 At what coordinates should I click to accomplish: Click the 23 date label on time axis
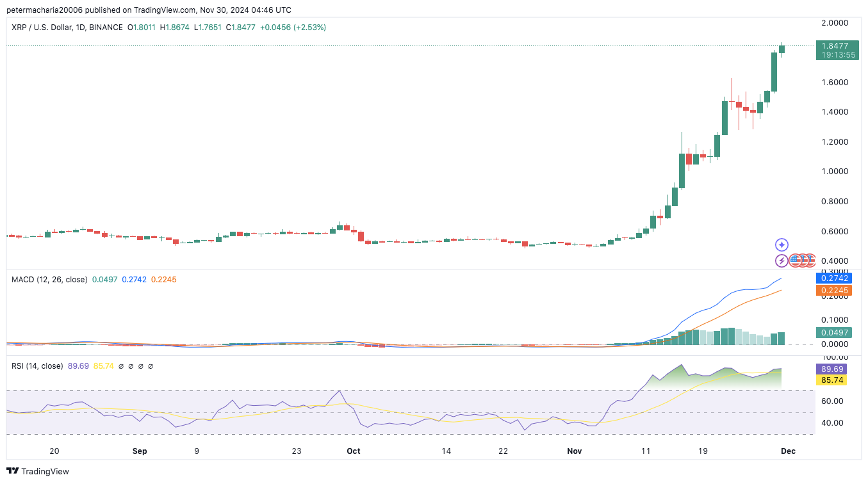tap(296, 451)
